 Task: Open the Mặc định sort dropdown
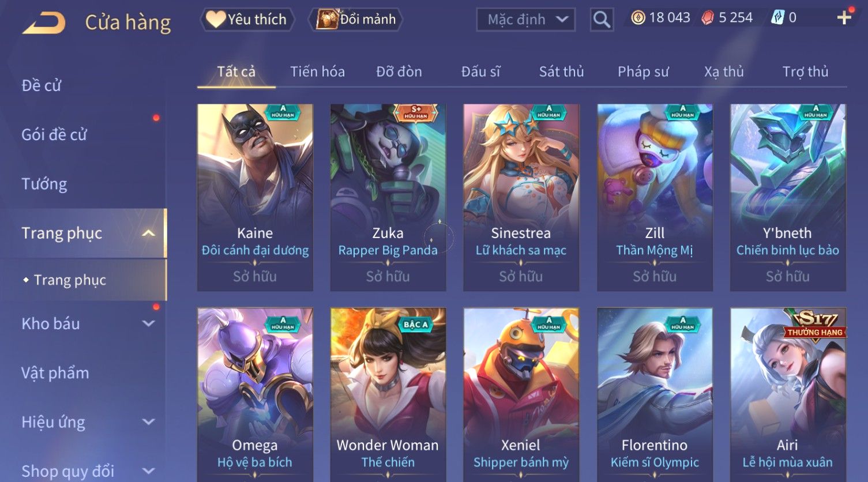click(x=525, y=20)
